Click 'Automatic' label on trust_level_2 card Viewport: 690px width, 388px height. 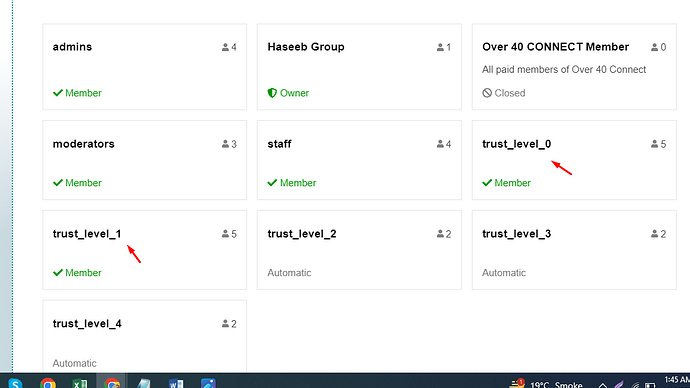[x=289, y=273]
